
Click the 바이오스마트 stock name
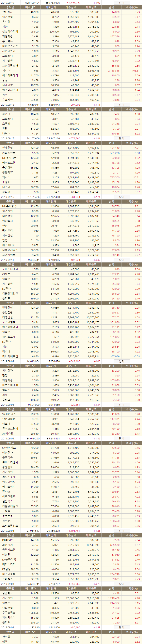[x=10, y=46]
